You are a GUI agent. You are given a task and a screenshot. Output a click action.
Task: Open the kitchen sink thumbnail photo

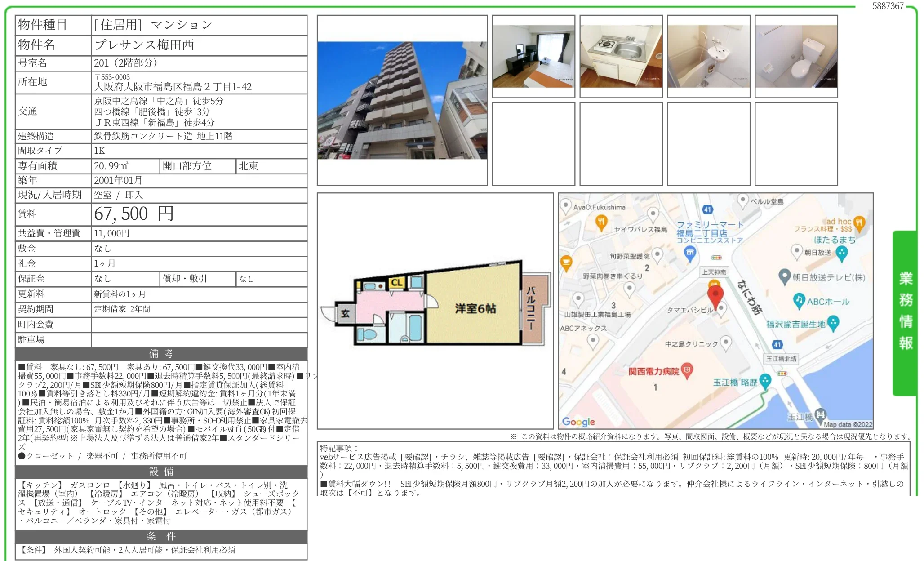click(x=621, y=57)
